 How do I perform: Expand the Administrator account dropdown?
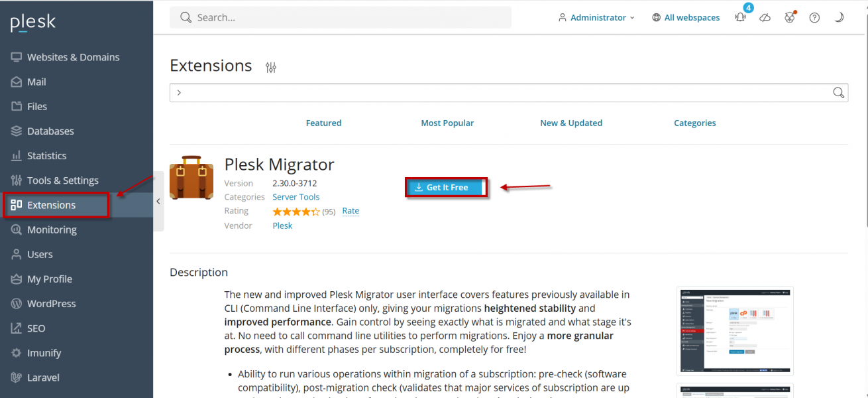click(596, 18)
